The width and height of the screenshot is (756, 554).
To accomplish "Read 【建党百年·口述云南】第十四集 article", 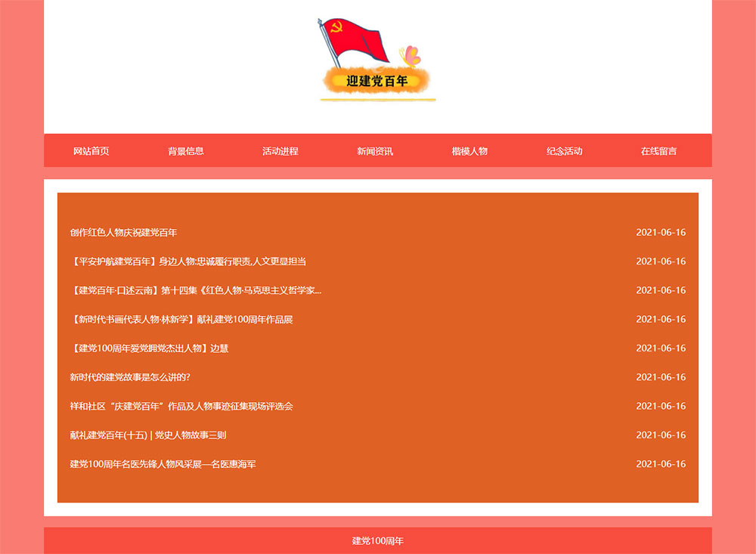I will point(196,290).
